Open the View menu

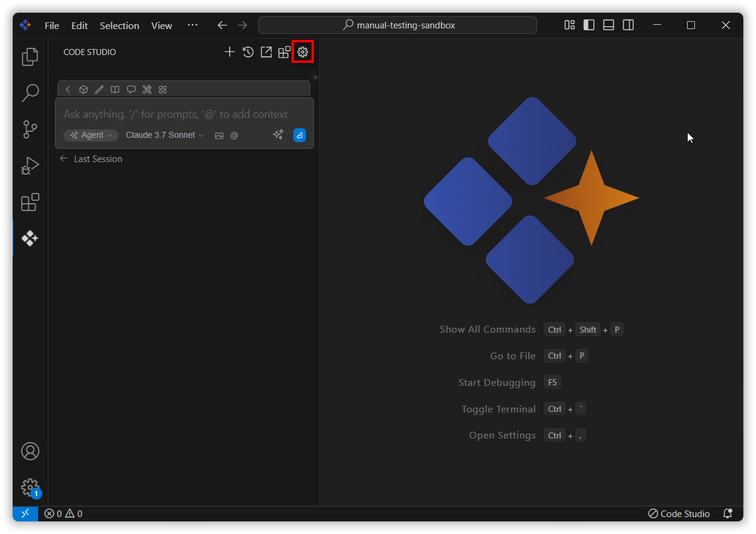click(161, 25)
